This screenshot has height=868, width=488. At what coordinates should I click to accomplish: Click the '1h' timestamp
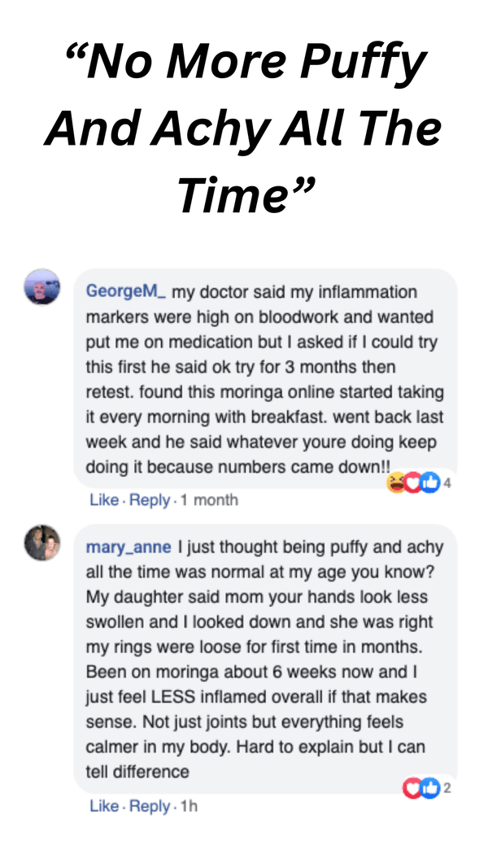coord(188,805)
